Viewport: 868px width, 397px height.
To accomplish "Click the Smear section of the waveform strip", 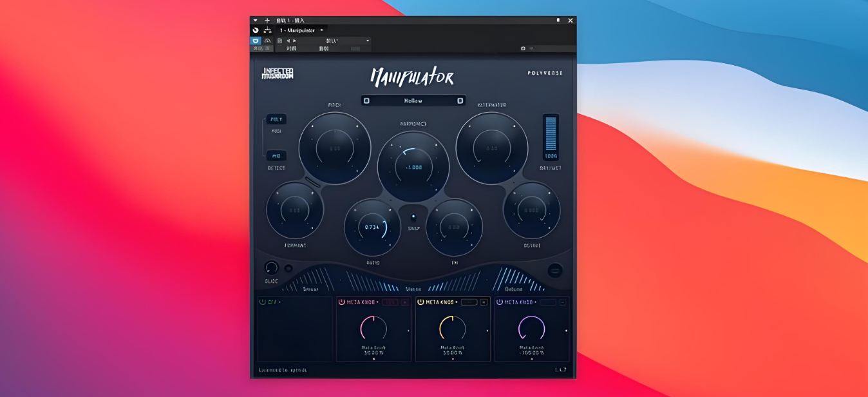I will [311, 281].
